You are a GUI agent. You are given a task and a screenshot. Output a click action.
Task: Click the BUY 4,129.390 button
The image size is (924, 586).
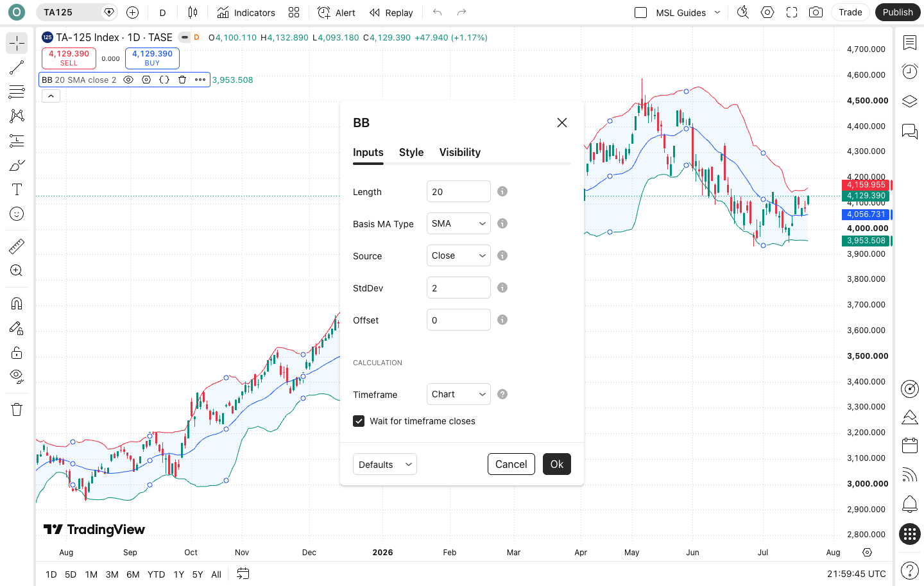coord(152,58)
